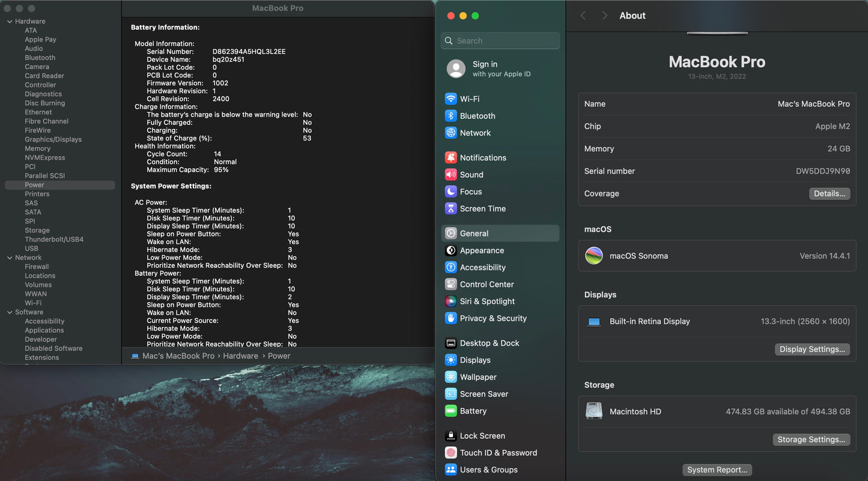Click the user avatar next to Sign in

click(x=456, y=68)
